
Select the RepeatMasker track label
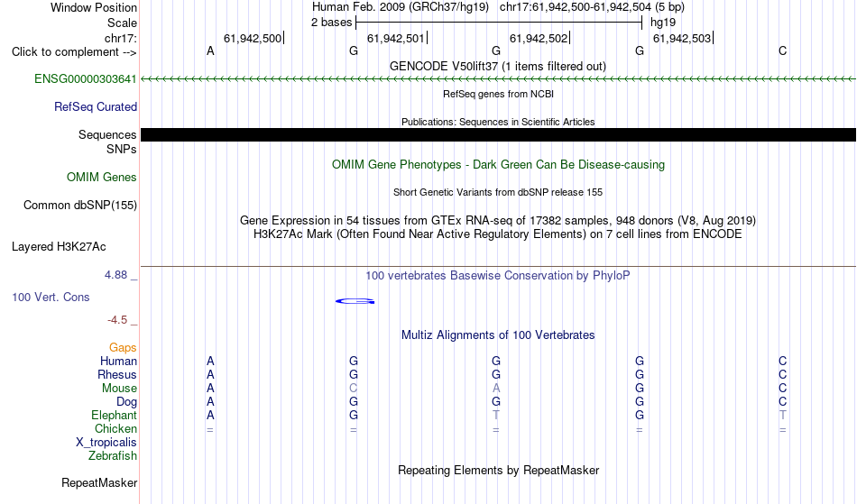point(99,483)
